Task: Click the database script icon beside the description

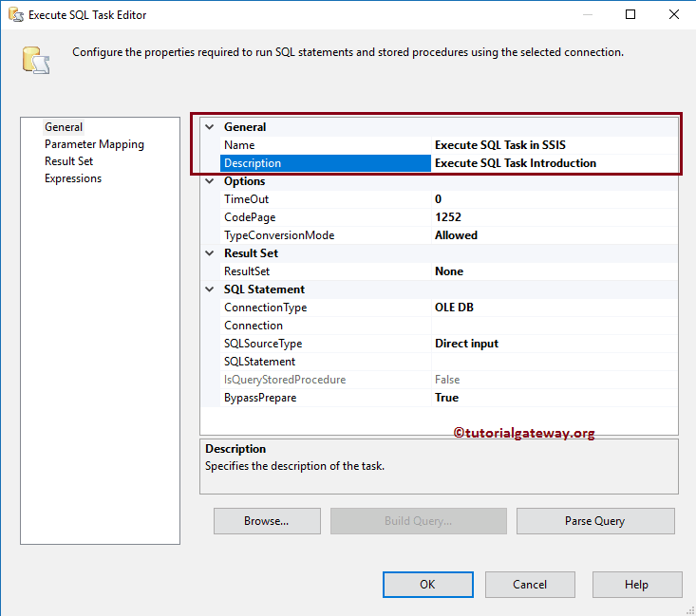Action: click(x=36, y=60)
